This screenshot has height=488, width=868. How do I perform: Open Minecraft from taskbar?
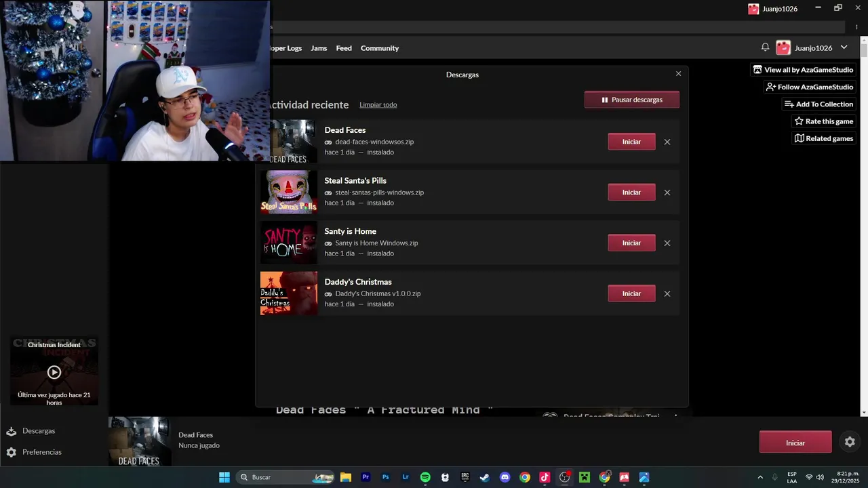(585, 477)
